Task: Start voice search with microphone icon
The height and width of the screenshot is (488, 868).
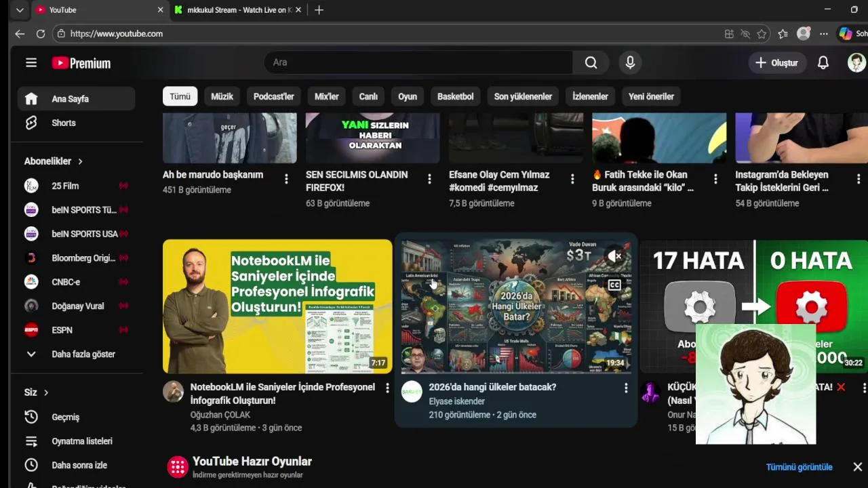Action: (x=630, y=62)
